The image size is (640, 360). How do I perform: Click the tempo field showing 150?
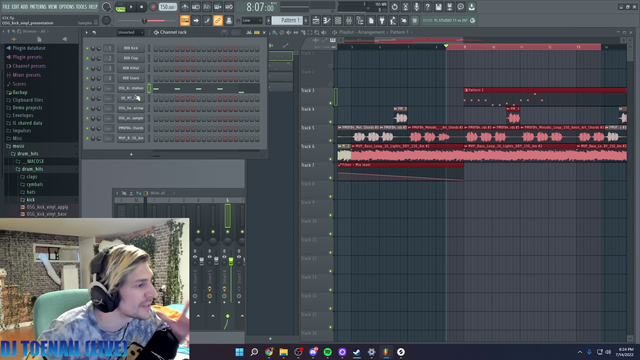(167, 7)
